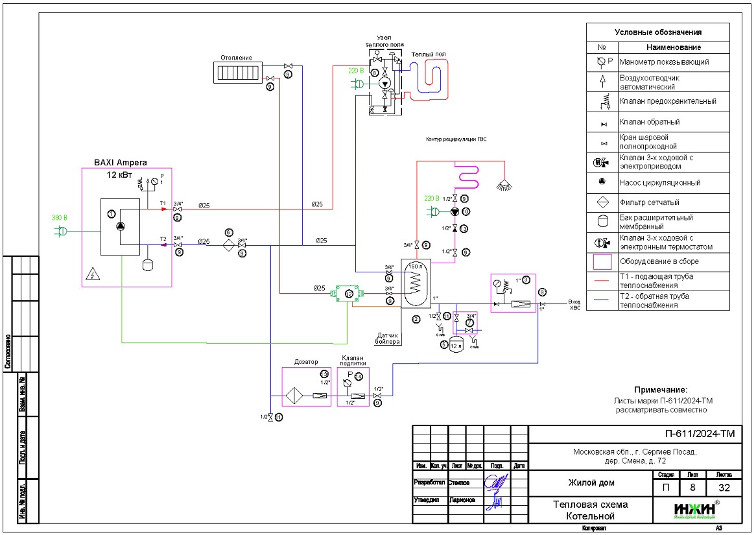Viewport: 756px width, 535px height.
Task: Select the Тёплый пол red-blue coil symbol
Action: [432, 77]
